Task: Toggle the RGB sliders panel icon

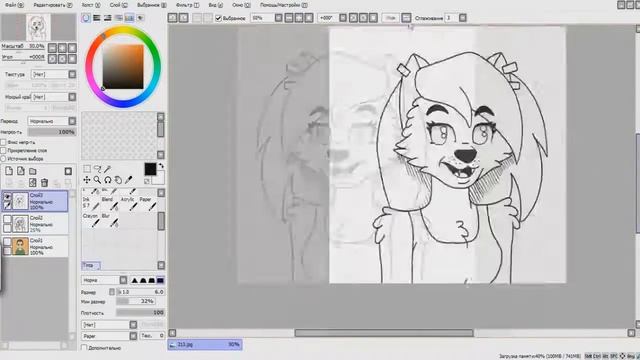Action: (97, 18)
